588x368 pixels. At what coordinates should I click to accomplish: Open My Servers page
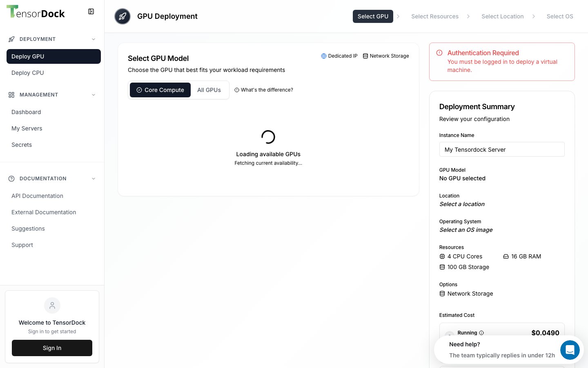click(53, 128)
